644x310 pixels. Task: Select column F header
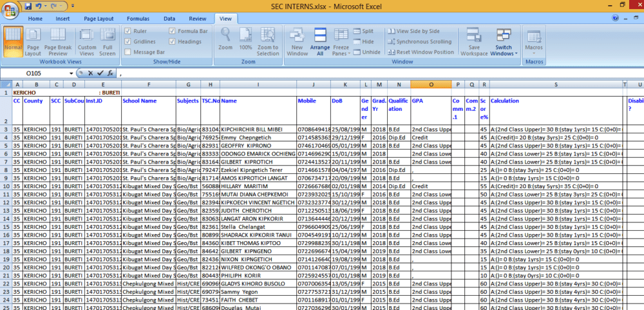[x=149, y=84]
